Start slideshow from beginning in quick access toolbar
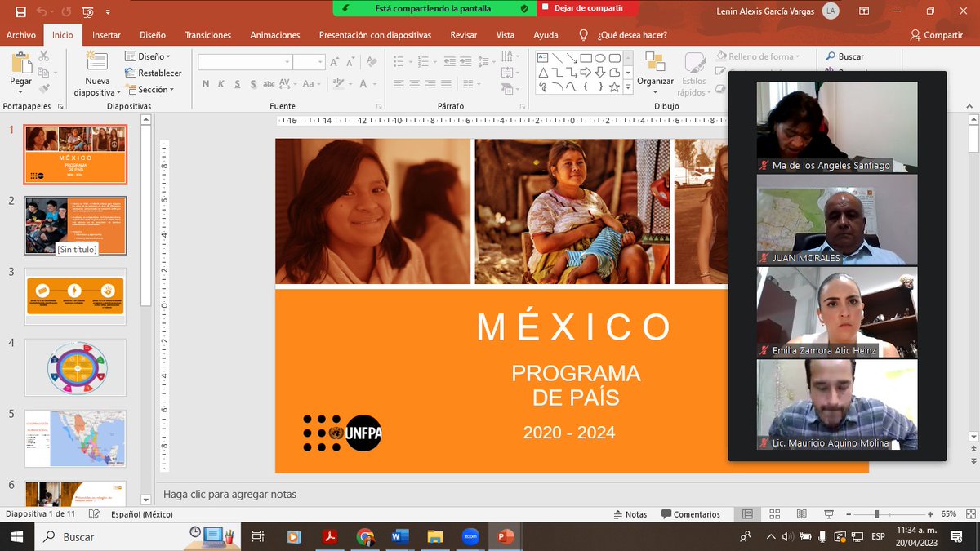 coord(87,11)
